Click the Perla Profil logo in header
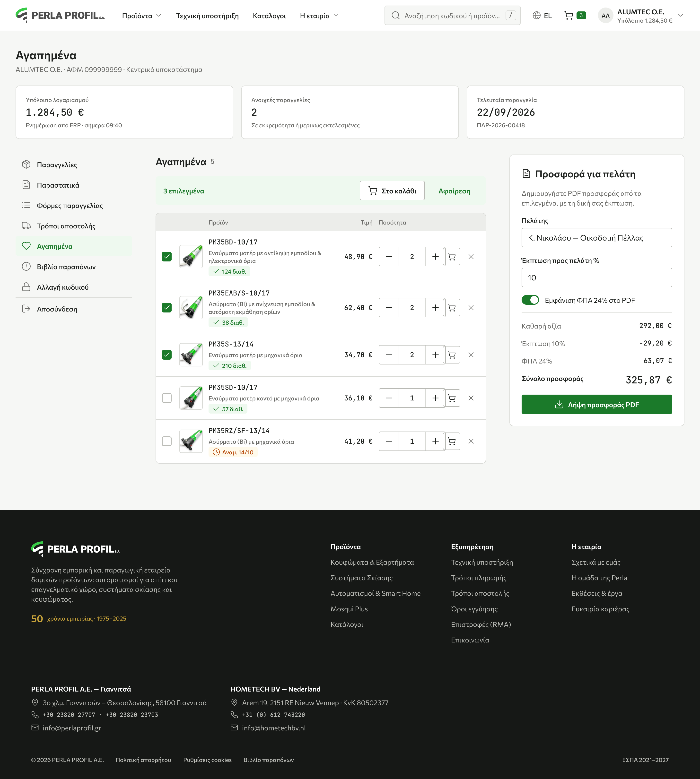Viewport: 700px width, 779px height. click(x=60, y=15)
